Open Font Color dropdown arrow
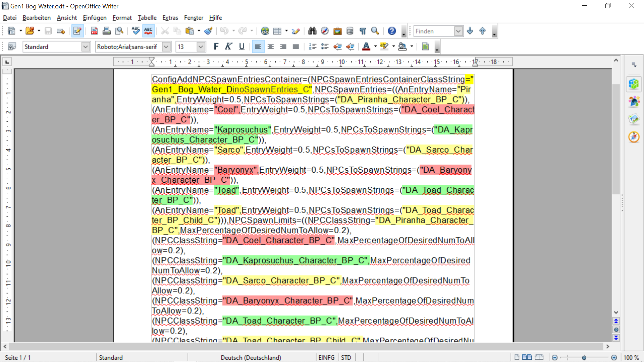 coord(375,47)
